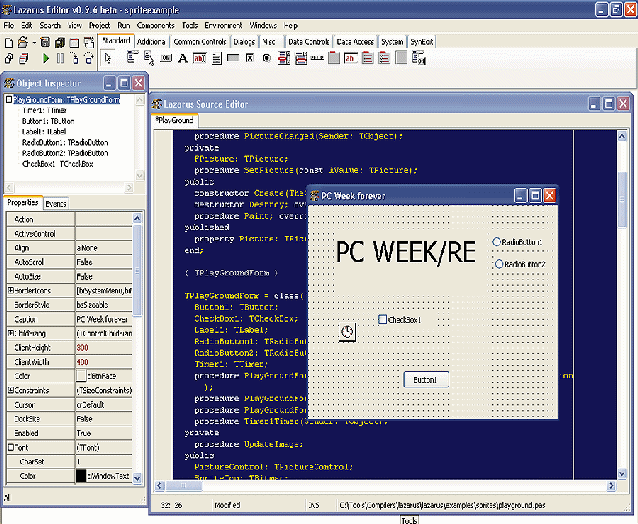Open the Project menu
This screenshot has width=638, height=524.
98,23
